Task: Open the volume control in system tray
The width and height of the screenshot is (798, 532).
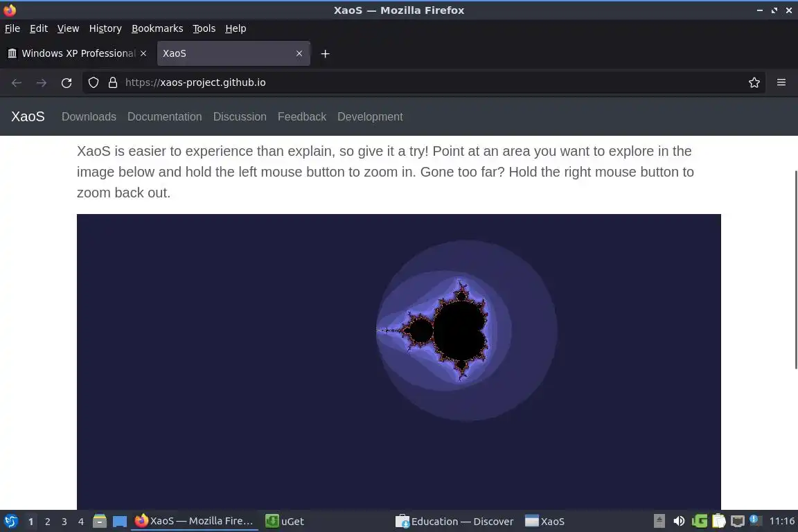Action: click(679, 522)
